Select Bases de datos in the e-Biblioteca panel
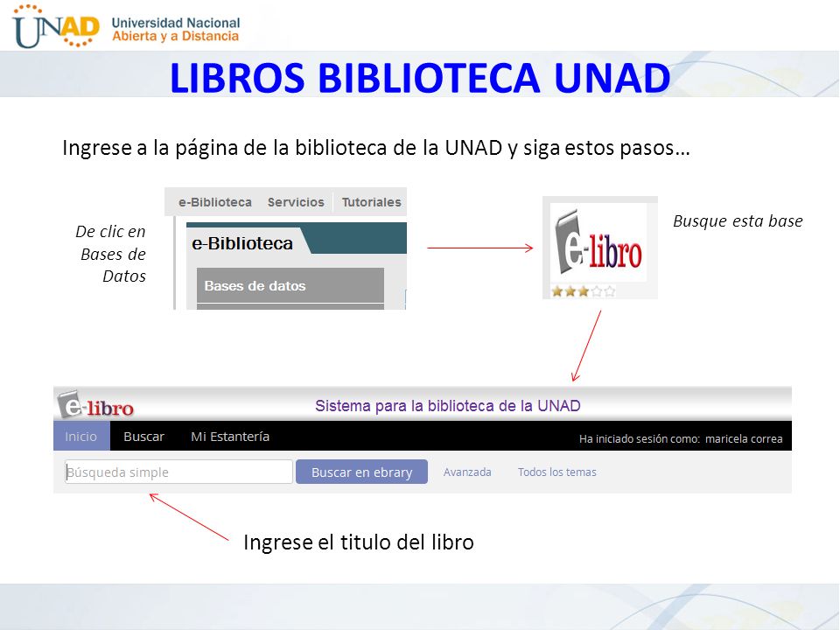 coord(290,285)
